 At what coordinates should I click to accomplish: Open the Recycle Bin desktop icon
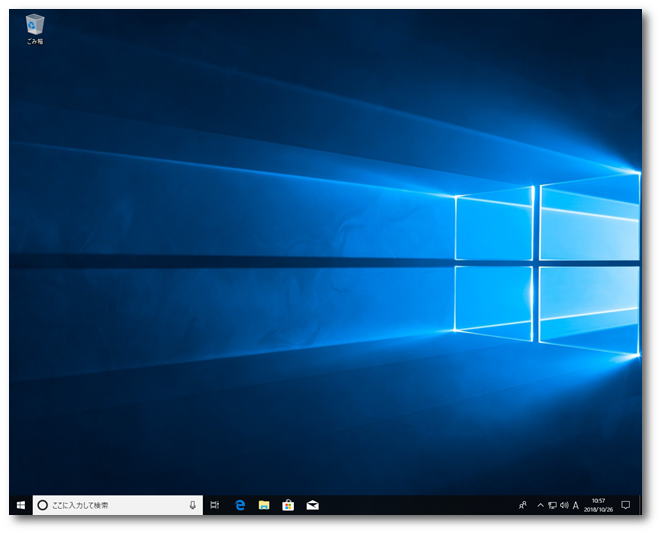click(35, 29)
